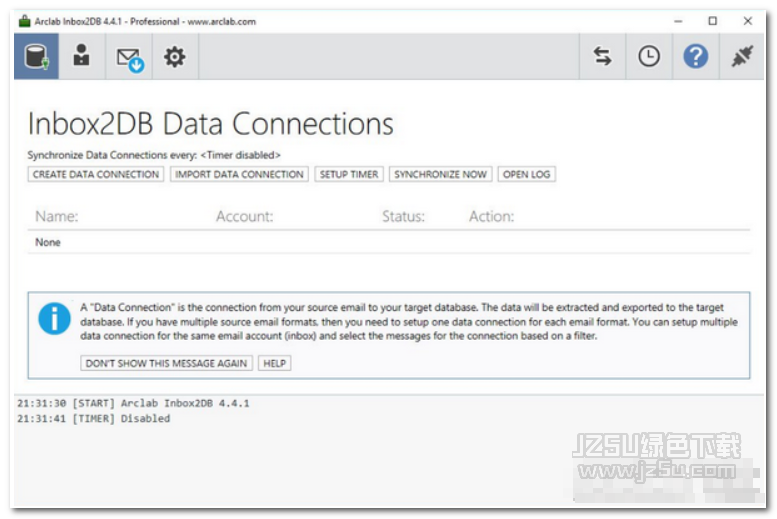777x519 pixels.
Task: Click the Arclab briefcase title bar icon
Action: [x=24, y=21]
